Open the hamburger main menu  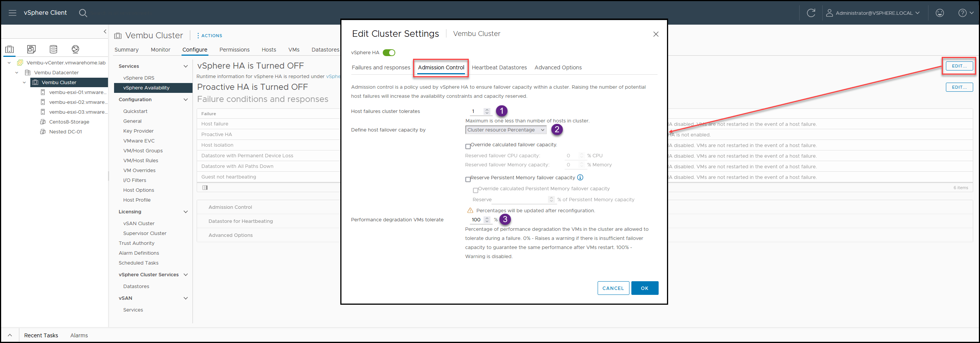pyautogui.click(x=13, y=13)
